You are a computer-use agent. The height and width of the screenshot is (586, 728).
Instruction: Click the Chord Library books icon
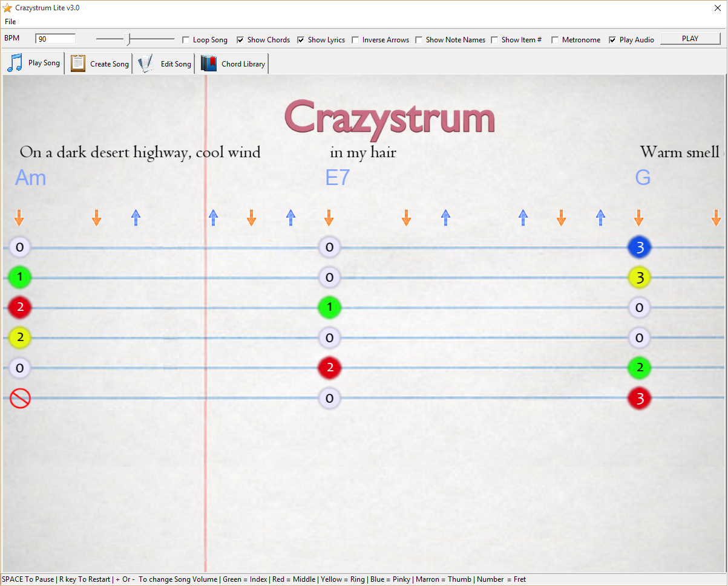point(209,63)
